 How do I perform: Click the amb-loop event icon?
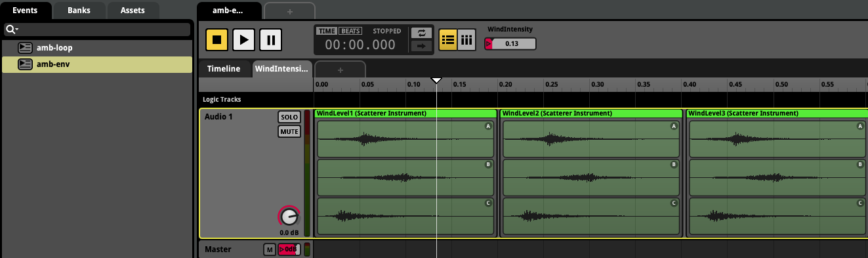click(25, 48)
